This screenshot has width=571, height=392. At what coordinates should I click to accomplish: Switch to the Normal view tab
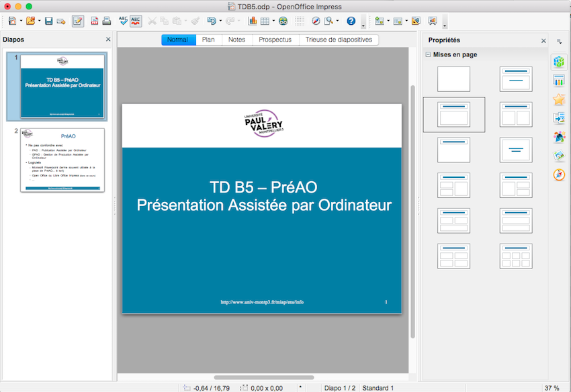pyautogui.click(x=179, y=40)
